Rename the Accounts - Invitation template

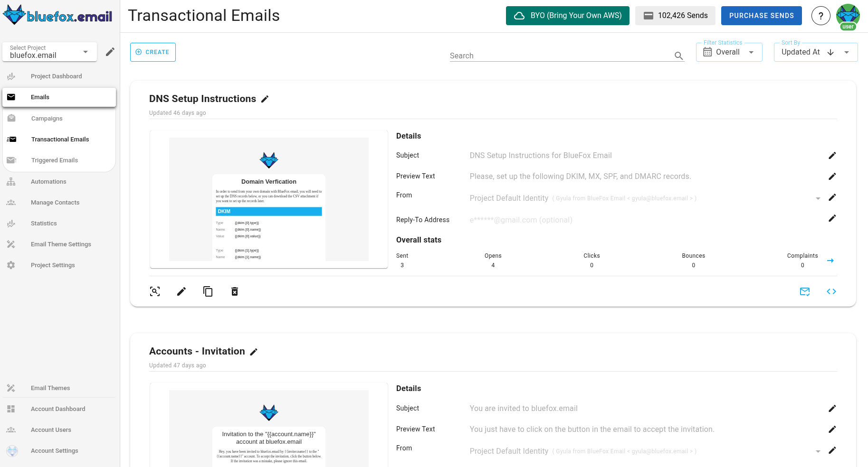click(x=254, y=351)
